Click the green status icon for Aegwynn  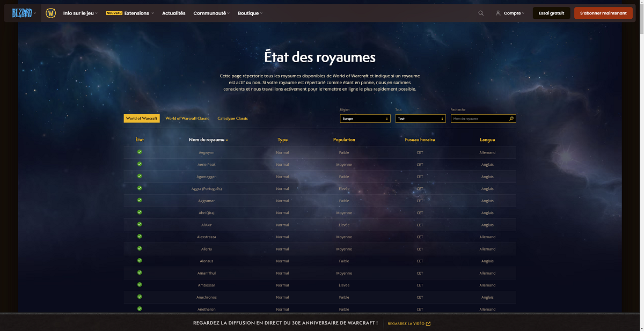tap(139, 152)
